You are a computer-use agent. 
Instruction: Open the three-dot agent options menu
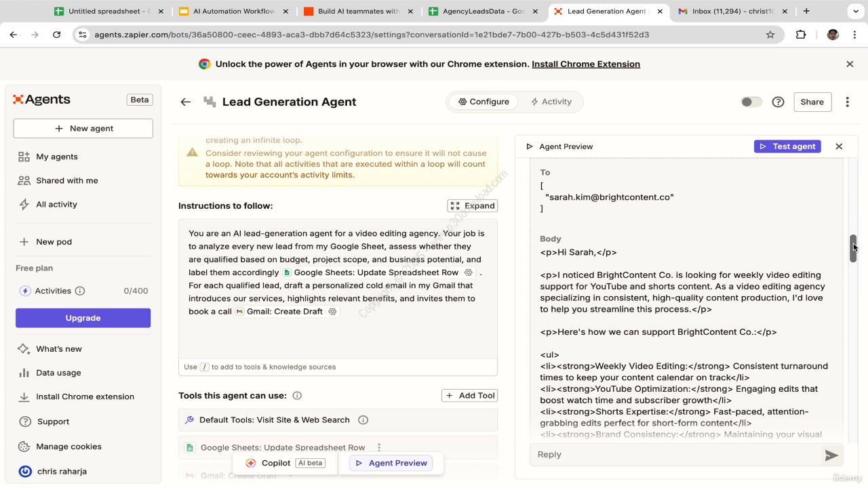(x=847, y=102)
